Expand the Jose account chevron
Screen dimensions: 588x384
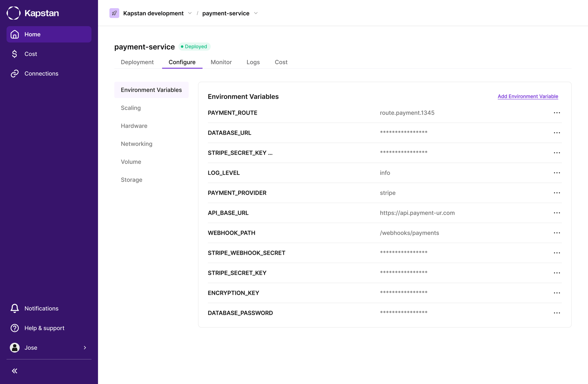tap(85, 348)
